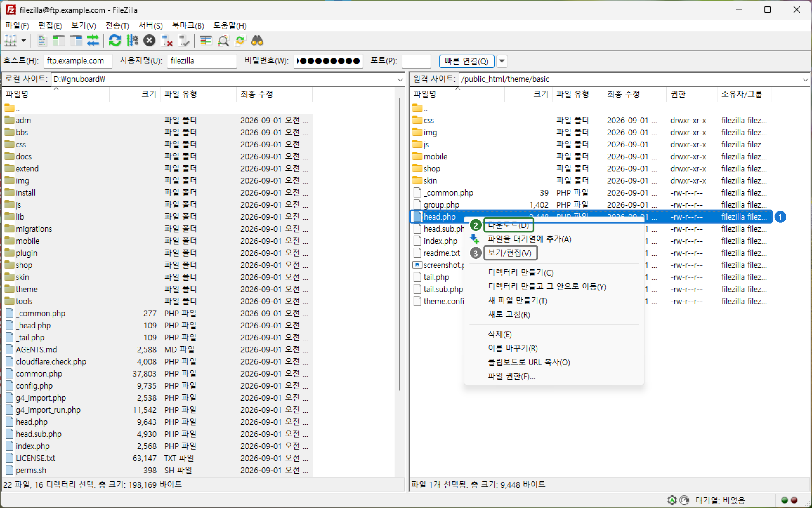
Task: Open the 서버(S) menu
Action: click(x=151, y=25)
